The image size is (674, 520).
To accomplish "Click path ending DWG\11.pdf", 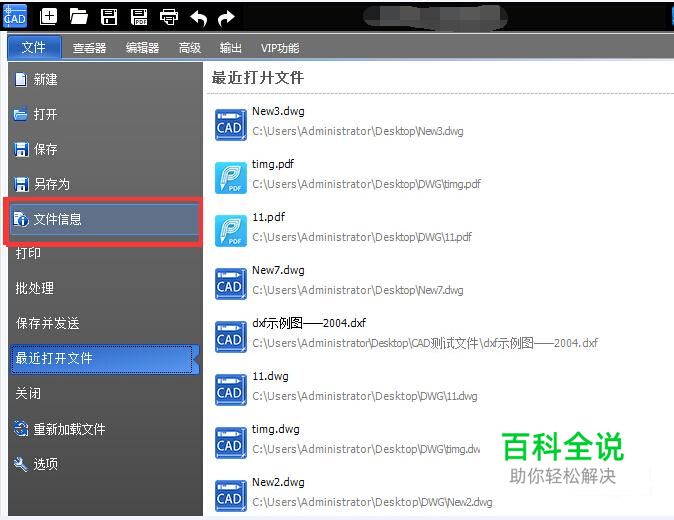I will (x=362, y=237).
